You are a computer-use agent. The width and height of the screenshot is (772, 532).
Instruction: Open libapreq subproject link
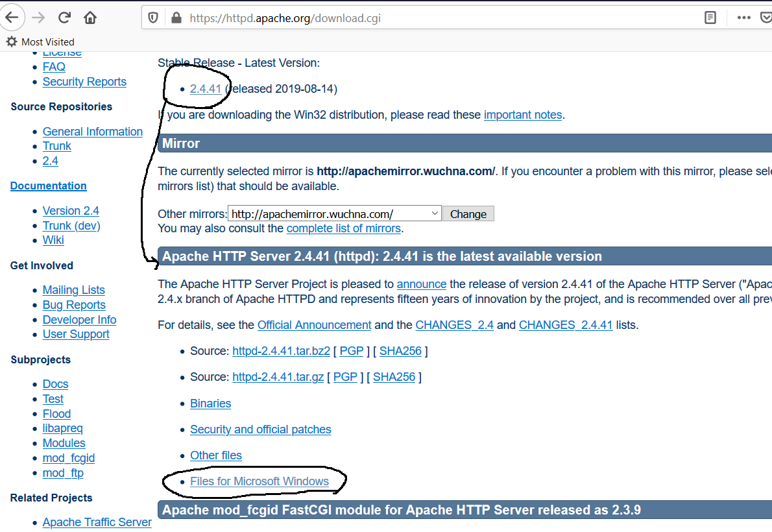(62, 429)
